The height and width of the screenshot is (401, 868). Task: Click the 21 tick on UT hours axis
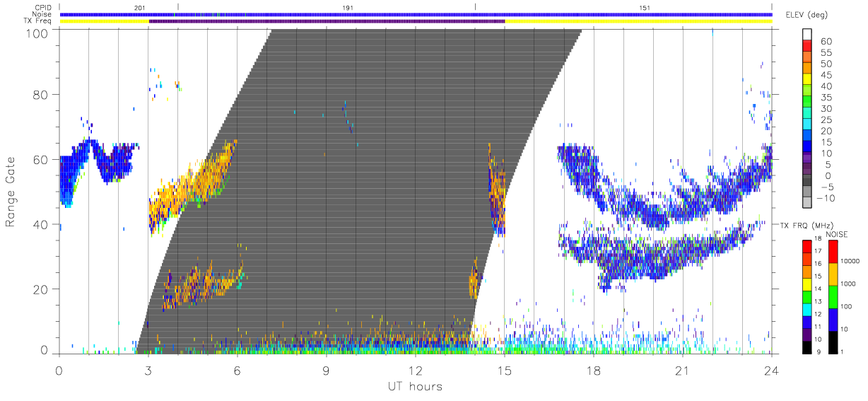click(x=683, y=370)
